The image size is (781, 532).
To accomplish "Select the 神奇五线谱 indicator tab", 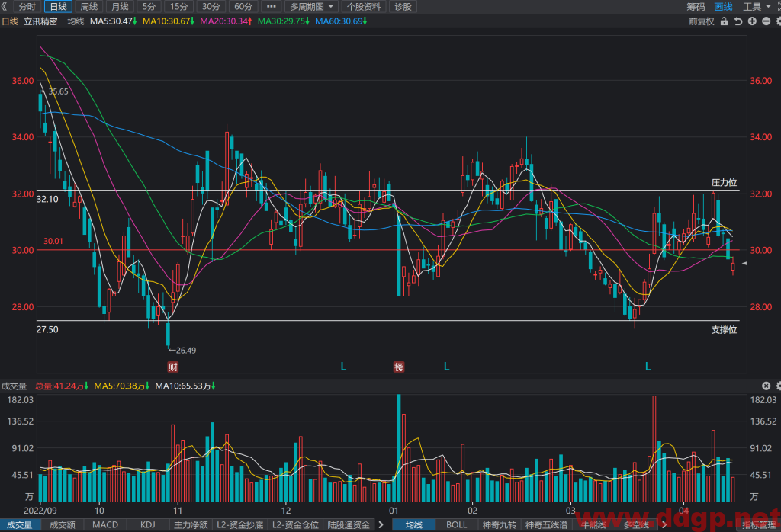I will click(546, 524).
